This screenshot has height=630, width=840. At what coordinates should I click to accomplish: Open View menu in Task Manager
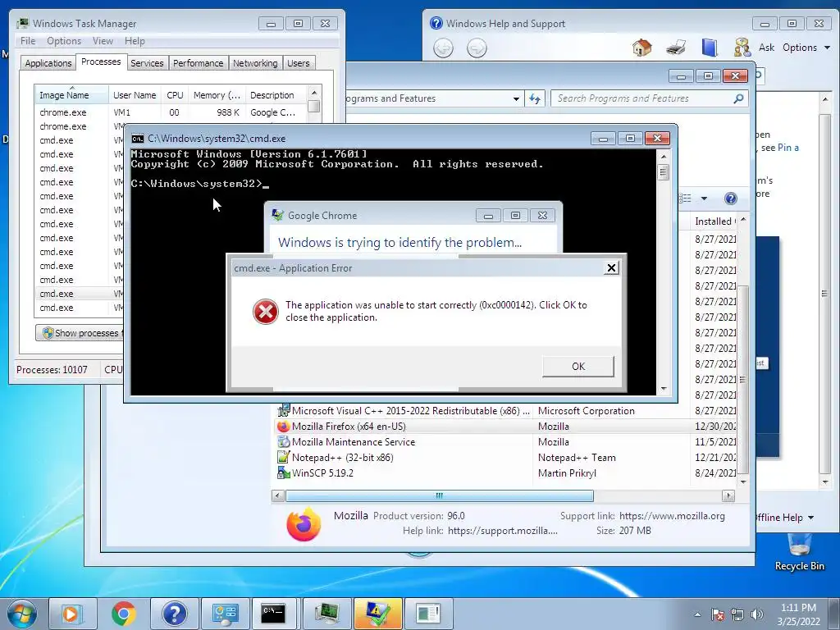tap(103, 41)
